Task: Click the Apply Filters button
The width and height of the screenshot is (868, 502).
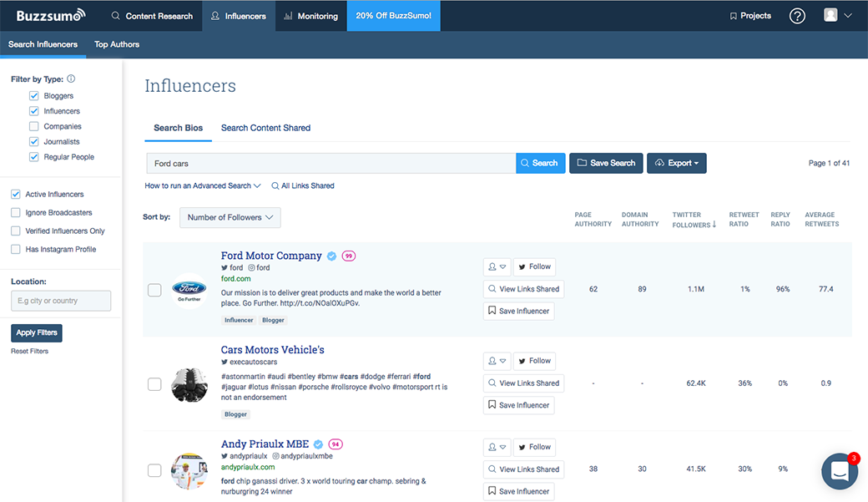Action: pyautogui.click(x=36, y=332)
